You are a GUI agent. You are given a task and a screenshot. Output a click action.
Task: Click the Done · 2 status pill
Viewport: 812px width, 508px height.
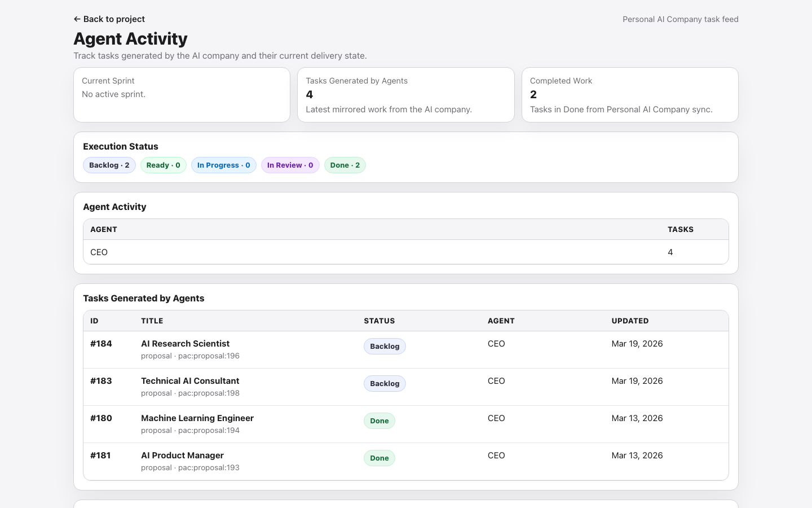point(345,165)
